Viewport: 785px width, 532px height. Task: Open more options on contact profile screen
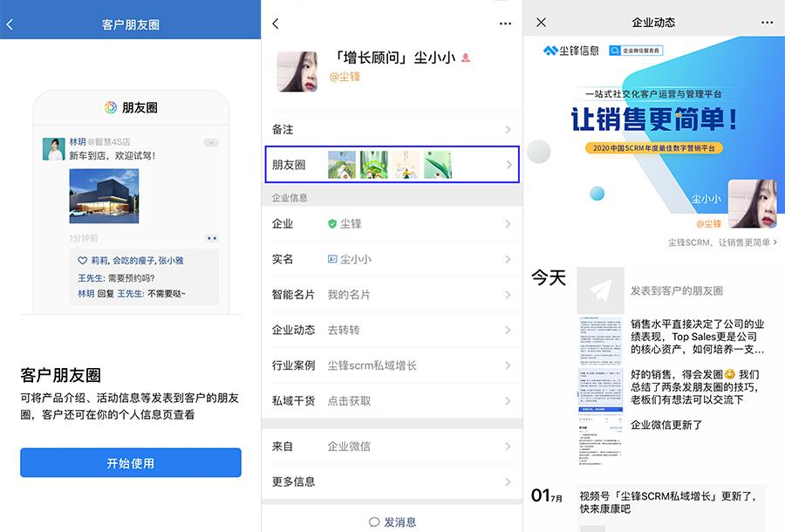click(x=505, y=24)
